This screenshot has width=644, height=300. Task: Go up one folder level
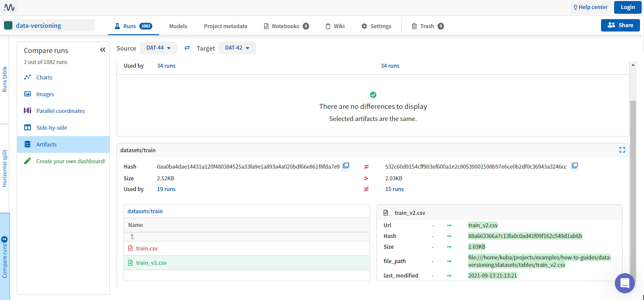tap(132, 237)
